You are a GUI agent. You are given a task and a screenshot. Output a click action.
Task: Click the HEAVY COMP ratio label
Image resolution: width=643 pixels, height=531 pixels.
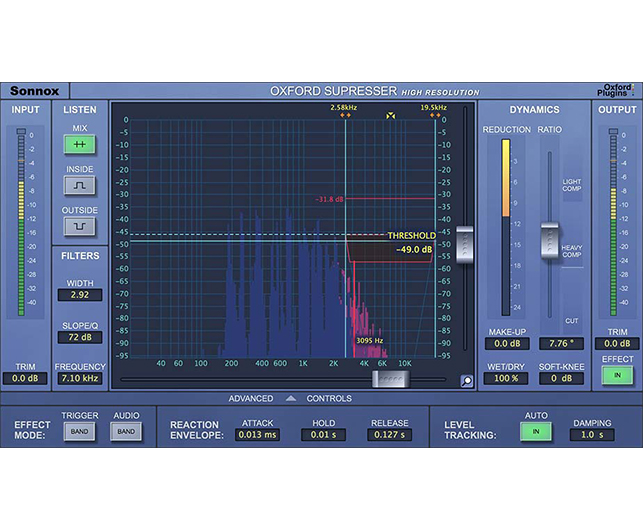(572, 251)
